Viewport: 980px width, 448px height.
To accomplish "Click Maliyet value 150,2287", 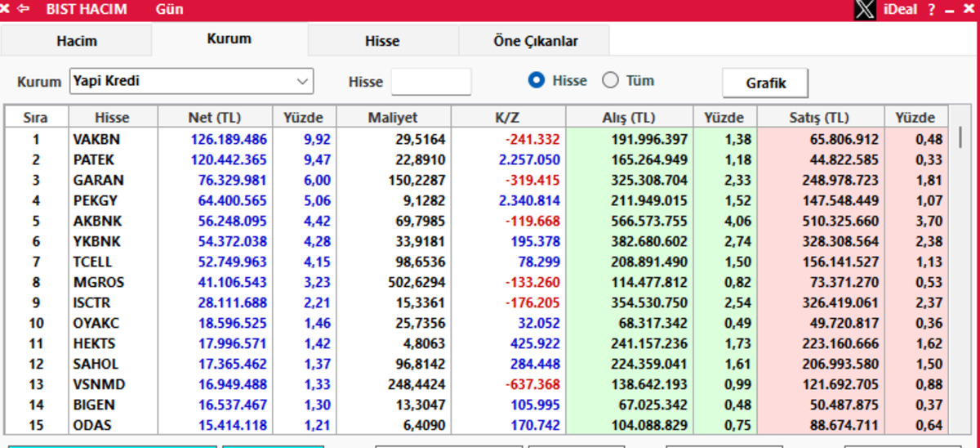I will (x=420, y=180).
